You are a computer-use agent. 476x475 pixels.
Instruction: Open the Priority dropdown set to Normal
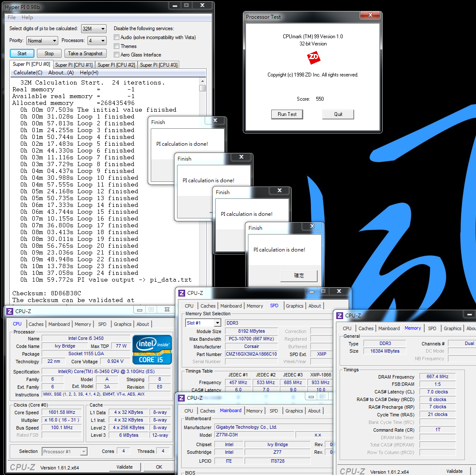point(42,40)
